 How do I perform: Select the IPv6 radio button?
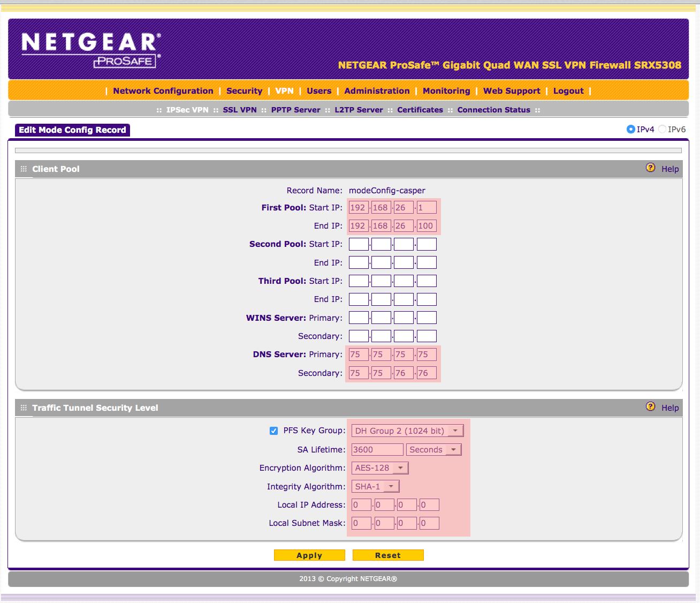coord(662,129)
